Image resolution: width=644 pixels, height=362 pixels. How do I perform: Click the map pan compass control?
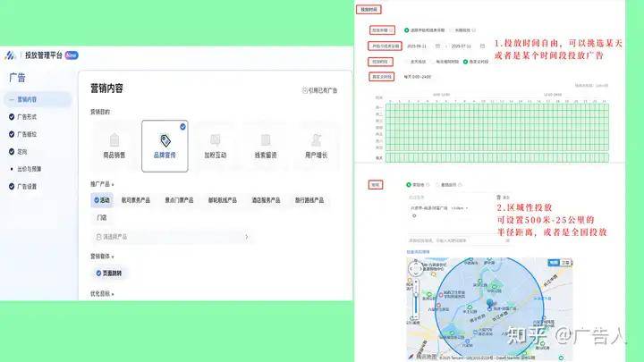415,268
